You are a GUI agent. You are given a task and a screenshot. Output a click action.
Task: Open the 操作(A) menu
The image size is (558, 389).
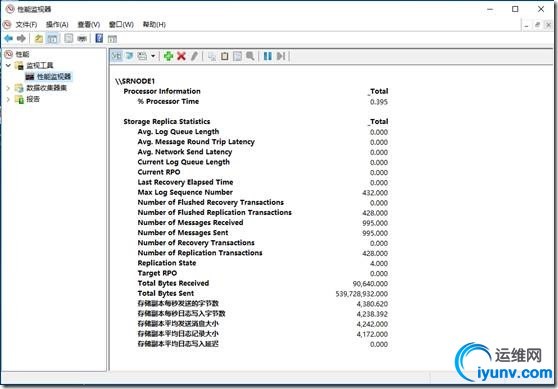click(57, 24)
